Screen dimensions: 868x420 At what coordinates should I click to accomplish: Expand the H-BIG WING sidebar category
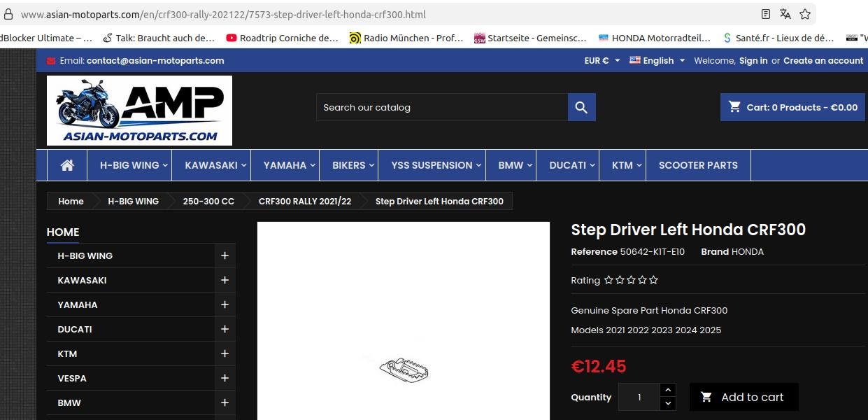(x=225, y=255)
